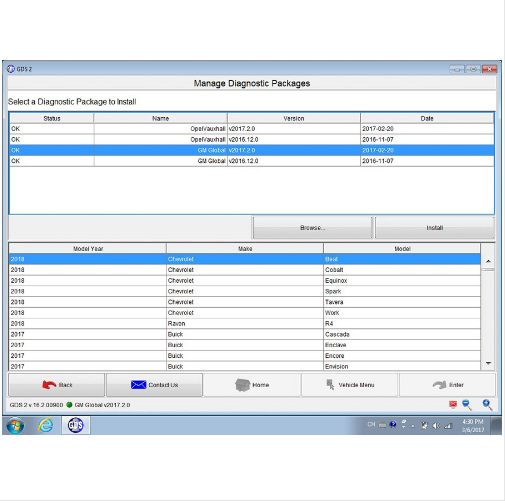This screenshot has height=503, width=505.
Task: Click the vehicle list scroll up arrow
Action: (488, 261)
